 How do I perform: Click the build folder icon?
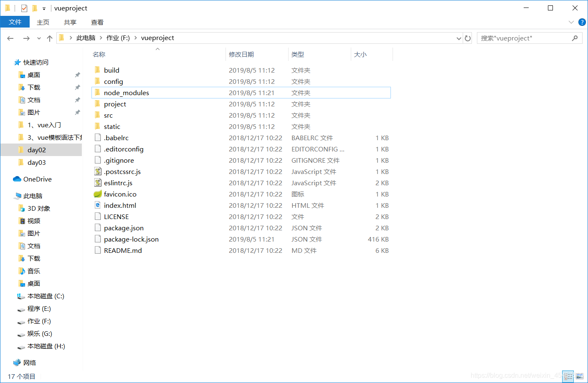click(97, 70)
